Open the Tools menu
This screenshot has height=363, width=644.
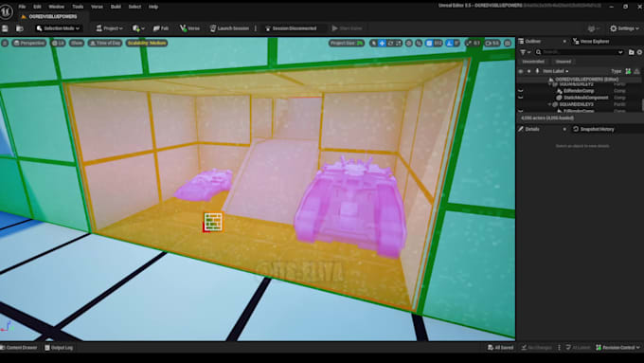point(78,7)
